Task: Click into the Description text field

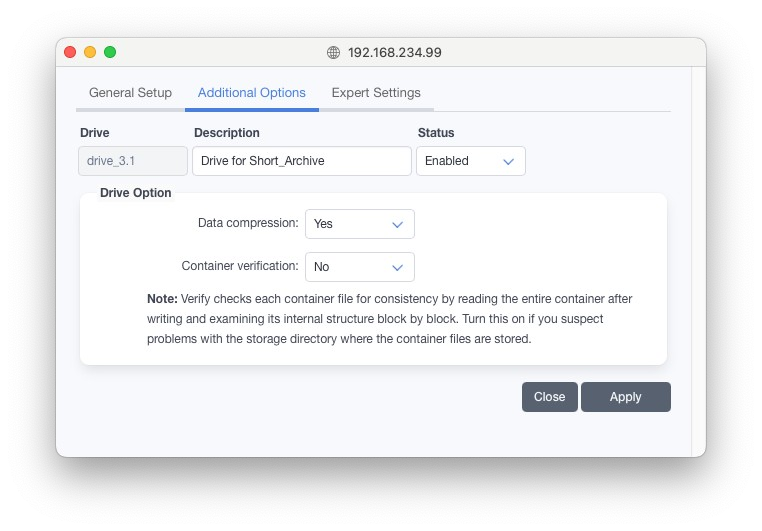Action: click(301, 161)
